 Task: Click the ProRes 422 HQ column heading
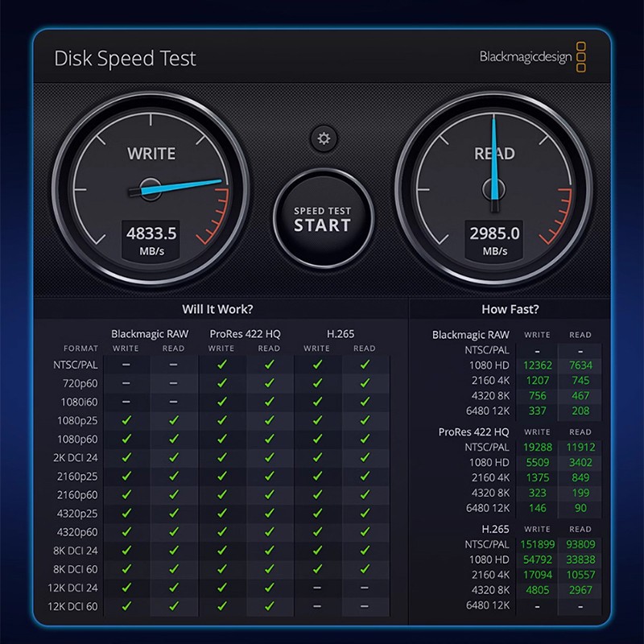click(x=246, y=334)
